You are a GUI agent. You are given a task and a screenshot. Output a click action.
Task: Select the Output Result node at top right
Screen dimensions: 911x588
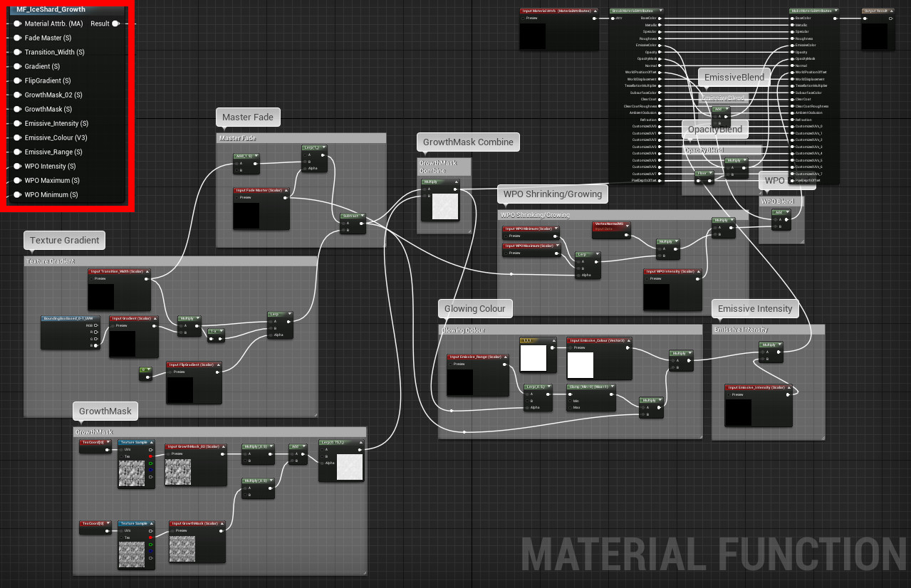[878, 9]
